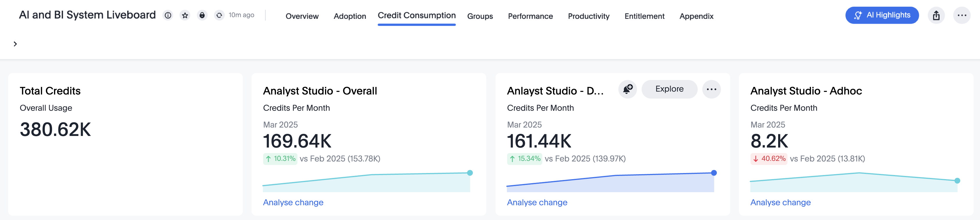The width and height of the screenshot is (980, 220).
Task: Click the Analyst Studio - Overall title
Action: tap(320, 91)
